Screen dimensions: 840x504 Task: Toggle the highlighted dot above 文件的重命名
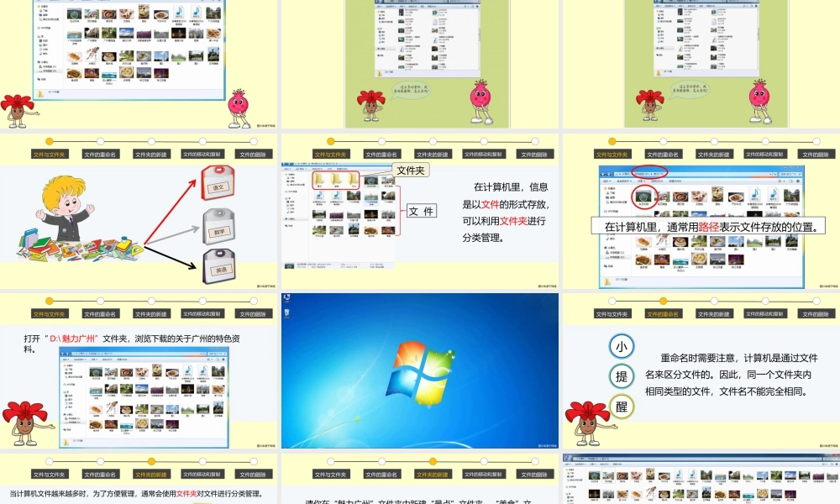[663, 300]
